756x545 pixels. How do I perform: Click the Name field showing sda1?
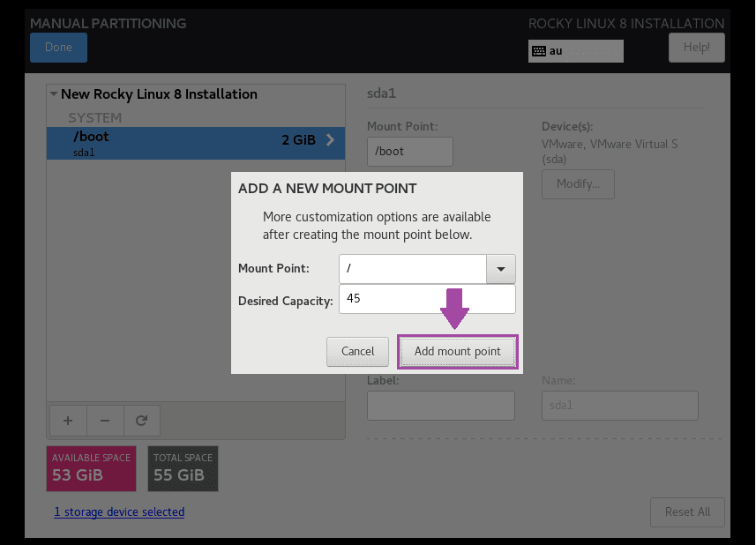coord(620,406)
